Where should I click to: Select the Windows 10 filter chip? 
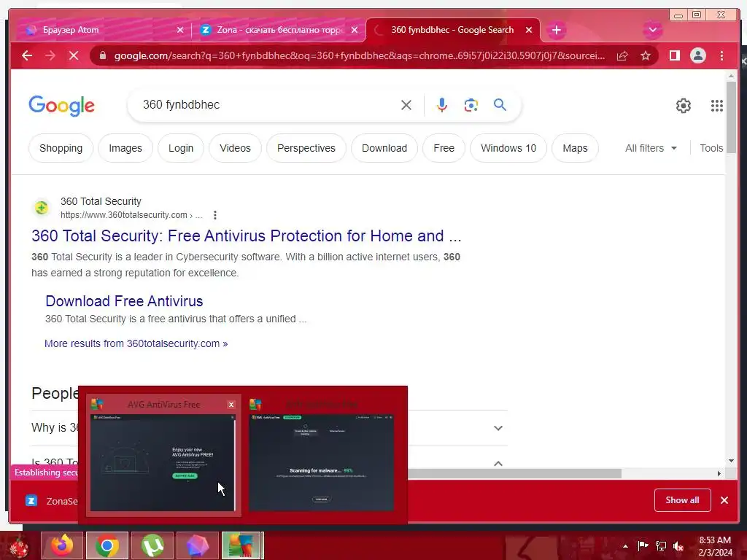tap(508, 148)
